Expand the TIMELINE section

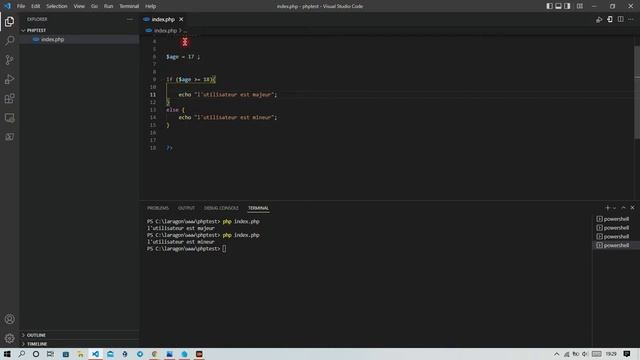tap(79, 344)
